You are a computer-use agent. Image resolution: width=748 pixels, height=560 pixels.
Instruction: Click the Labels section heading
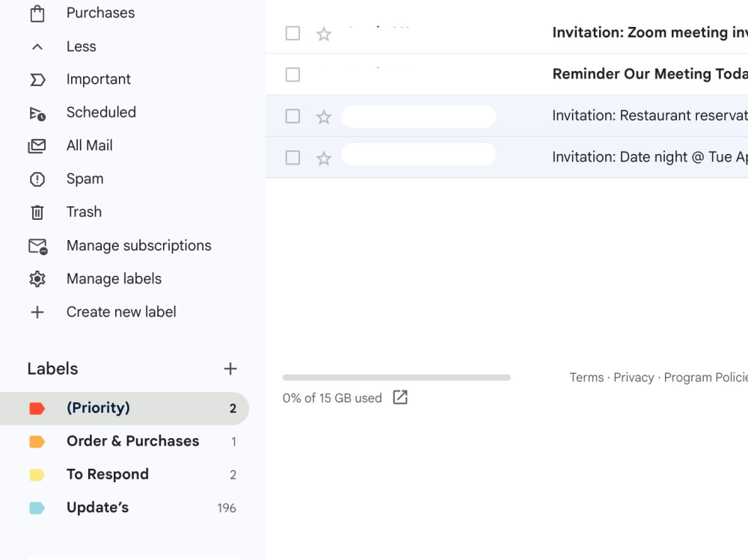52,369
